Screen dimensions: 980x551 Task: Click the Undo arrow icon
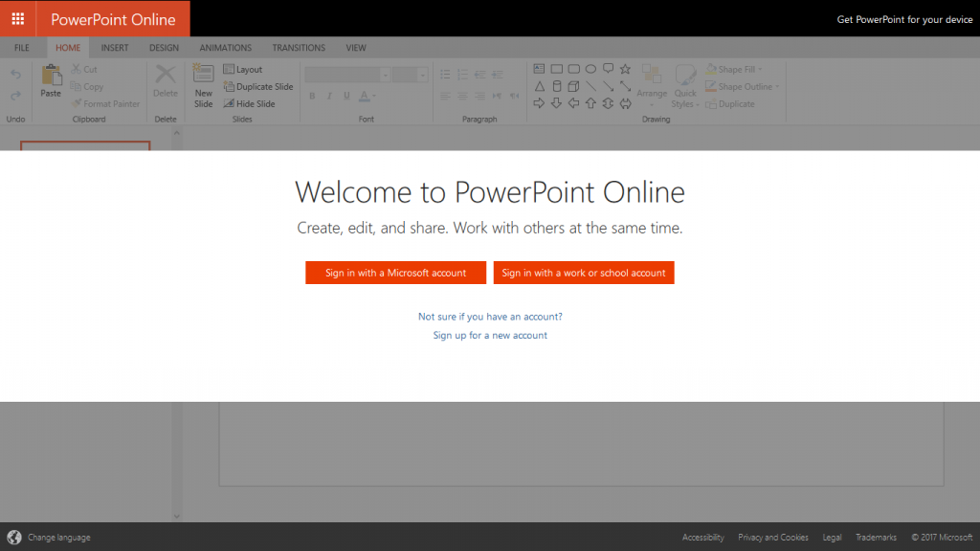tap(14, 75)
